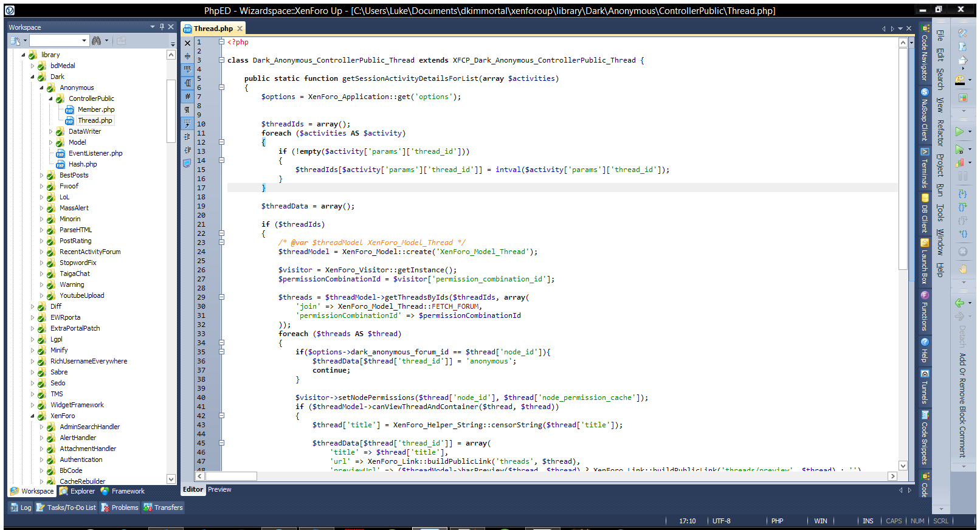Open Workspace panel menu dropdown arrow
Image resolution: width=980 pixels, height=530 pixels.
coord(153,27)
